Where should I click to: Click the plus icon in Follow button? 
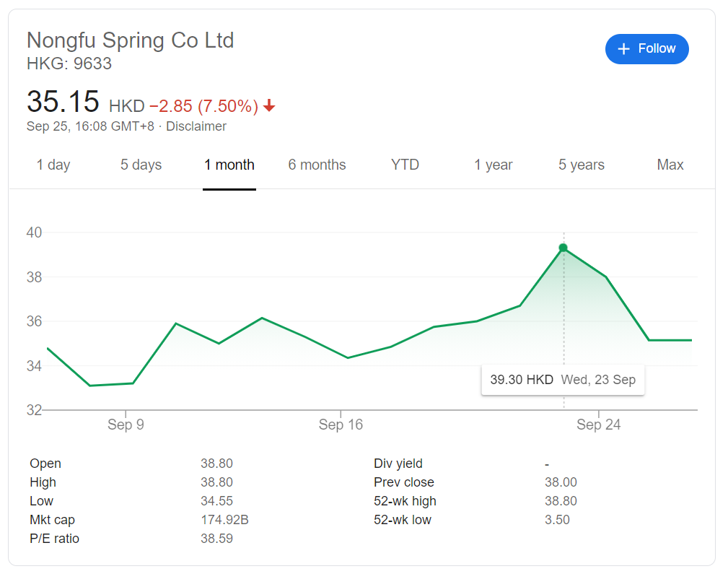pyautogui.click(x=624, y=49)
